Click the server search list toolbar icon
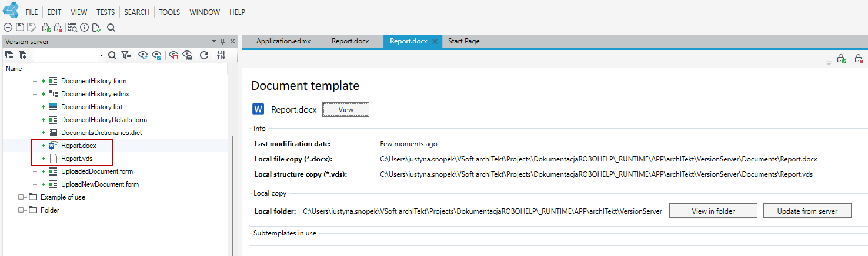Viewport: 868px width, 256px height. click(73, 27)
